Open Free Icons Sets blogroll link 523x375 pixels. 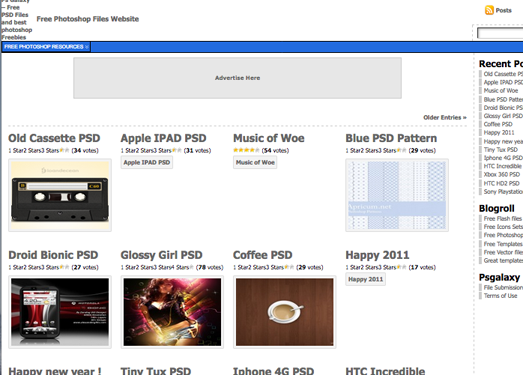click(503, 227)
